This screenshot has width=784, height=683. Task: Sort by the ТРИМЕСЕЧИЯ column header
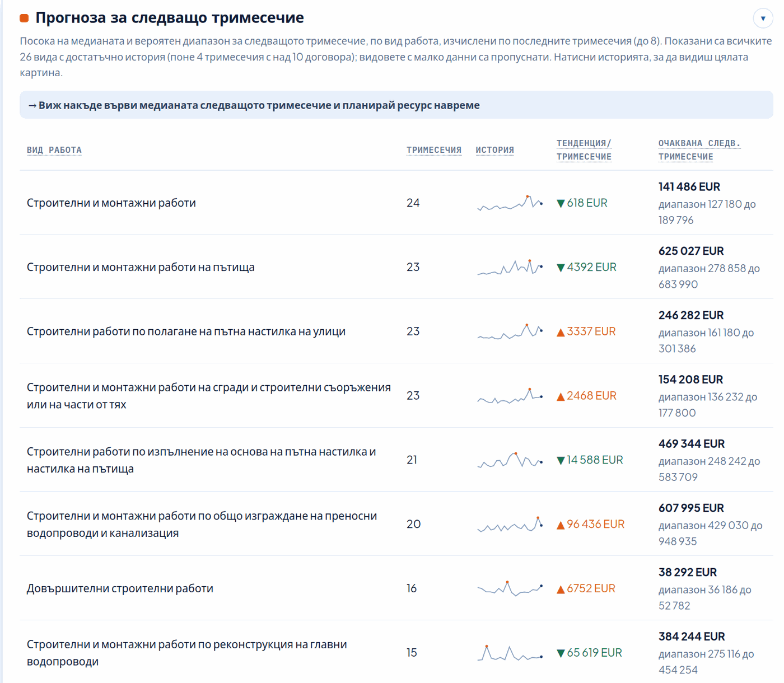coord(434,150)
